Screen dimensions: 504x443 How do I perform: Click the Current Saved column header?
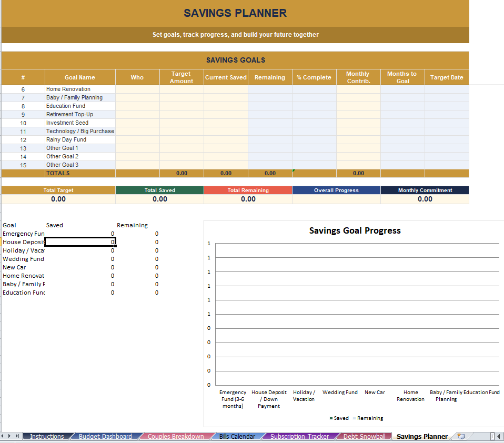tap(226, 77)
